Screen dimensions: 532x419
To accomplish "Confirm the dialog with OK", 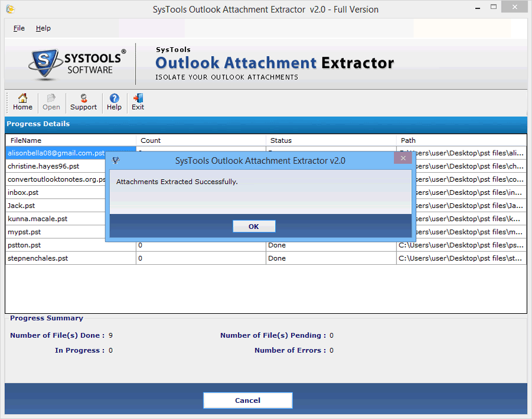I will coord(254,227).
